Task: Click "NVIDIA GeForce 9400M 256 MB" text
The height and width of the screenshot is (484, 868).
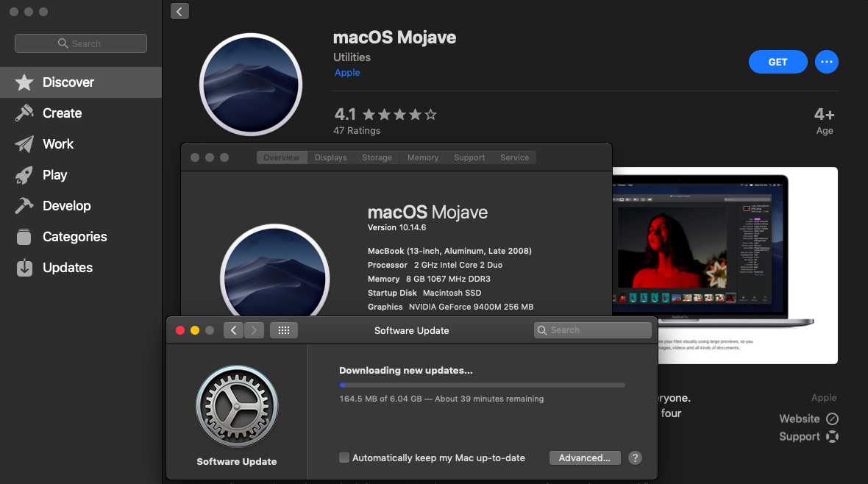Action: [471, 306]
